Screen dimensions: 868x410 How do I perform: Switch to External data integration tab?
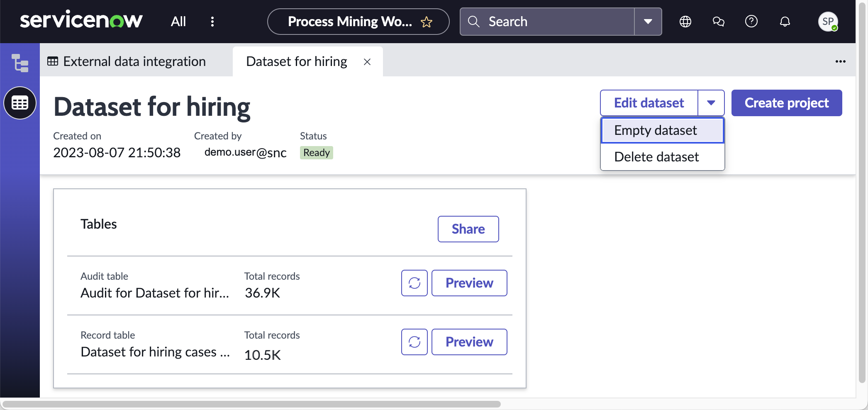click(127, 61)
